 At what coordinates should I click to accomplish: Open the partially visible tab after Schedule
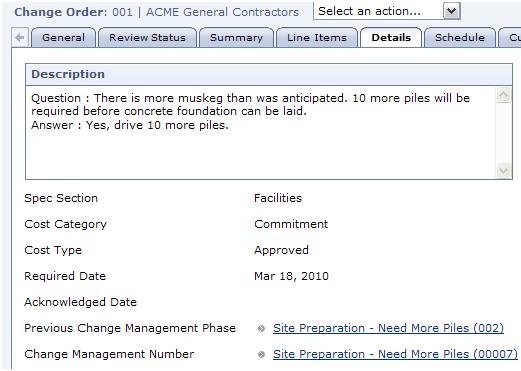point(510,38)
